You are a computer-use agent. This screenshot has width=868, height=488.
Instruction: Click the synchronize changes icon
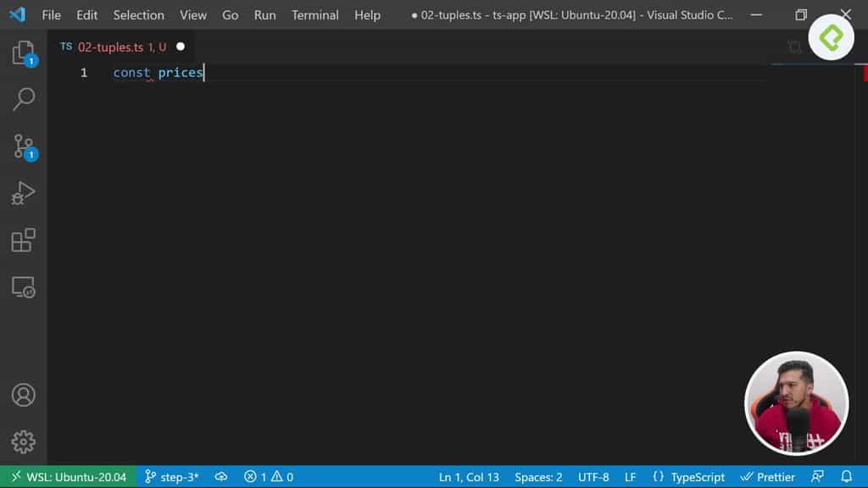[220, 476]
